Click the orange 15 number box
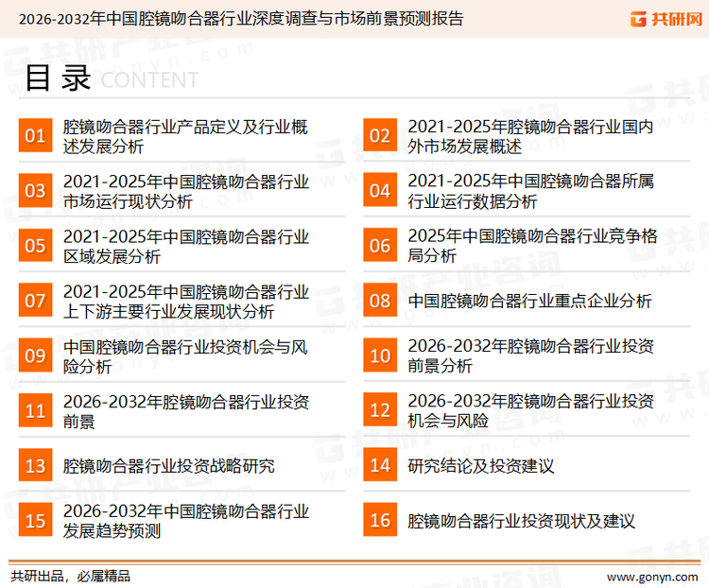 click(35, 520)
